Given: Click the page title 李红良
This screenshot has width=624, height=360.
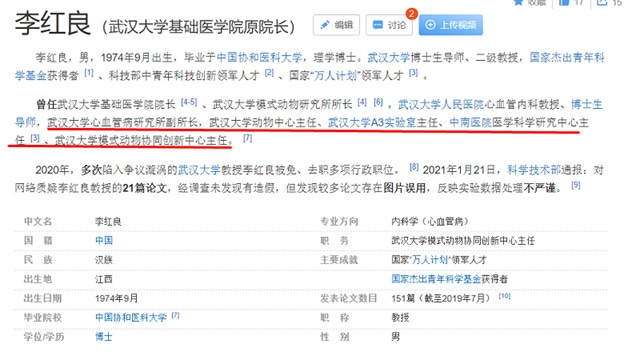Looking at the screenshot, I should [53, 24].
